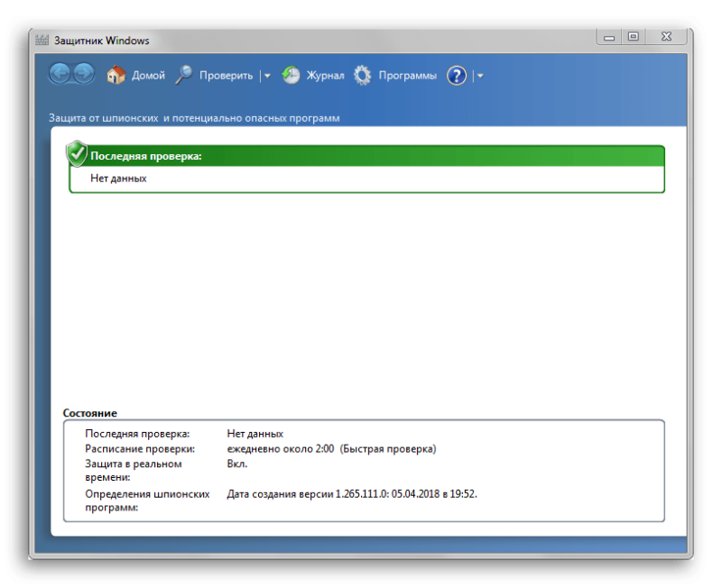The width and height of the screenshot is (722, 588).
Task: Open the Журнал page label
Action: (x=325, y=76)
